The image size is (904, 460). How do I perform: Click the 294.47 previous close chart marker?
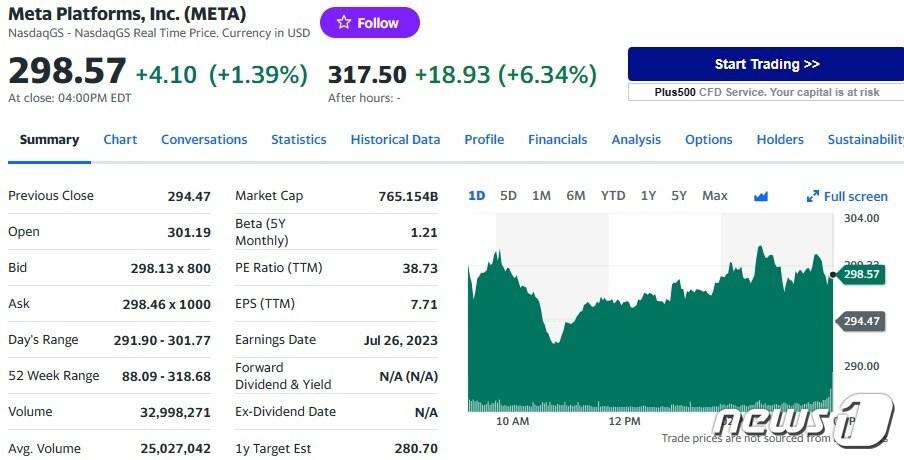coord(860,321)
